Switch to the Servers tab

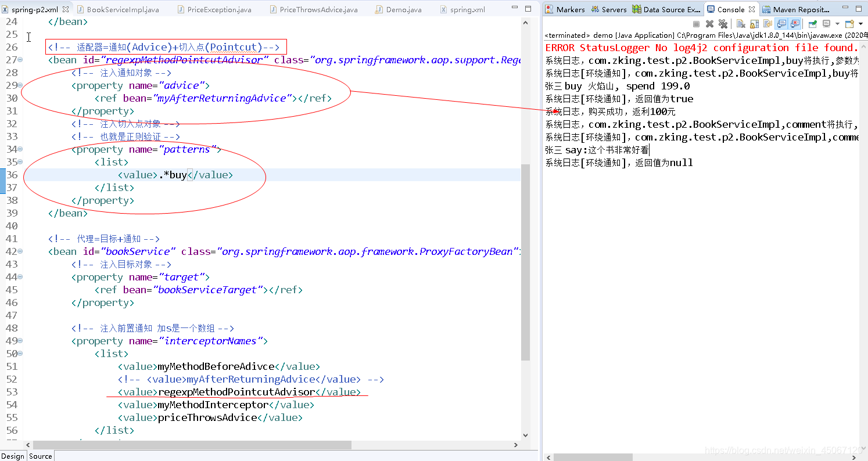(609, 9)
